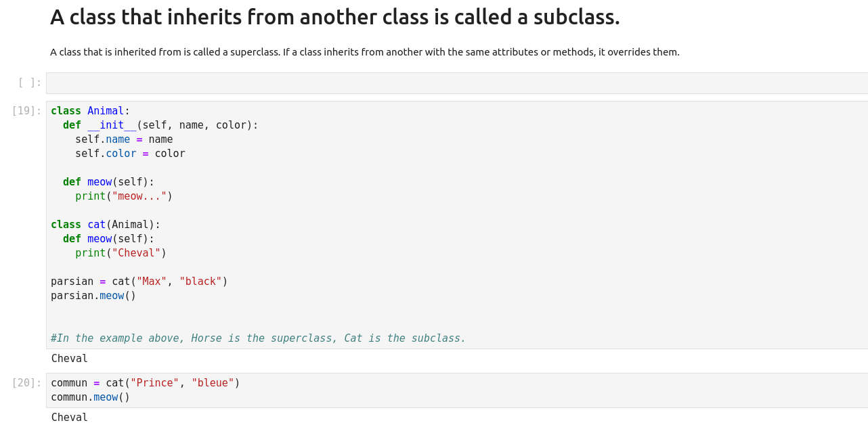
Task: Click the print("Cheval") statement
Action: coord(121,253)
